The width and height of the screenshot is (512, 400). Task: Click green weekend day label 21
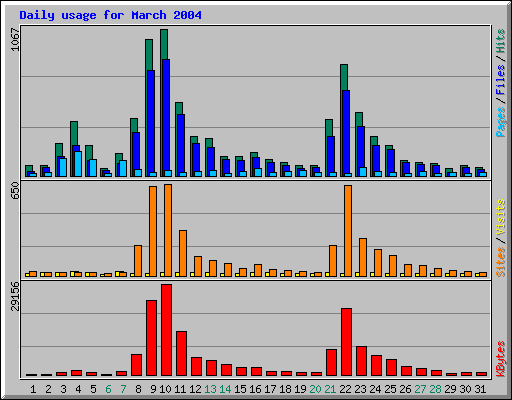coord(330,389)
